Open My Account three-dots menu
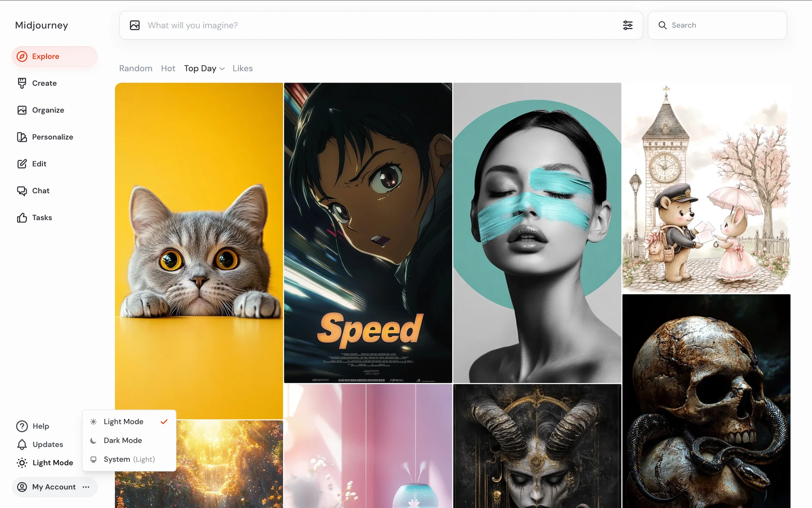 point(86,487)
